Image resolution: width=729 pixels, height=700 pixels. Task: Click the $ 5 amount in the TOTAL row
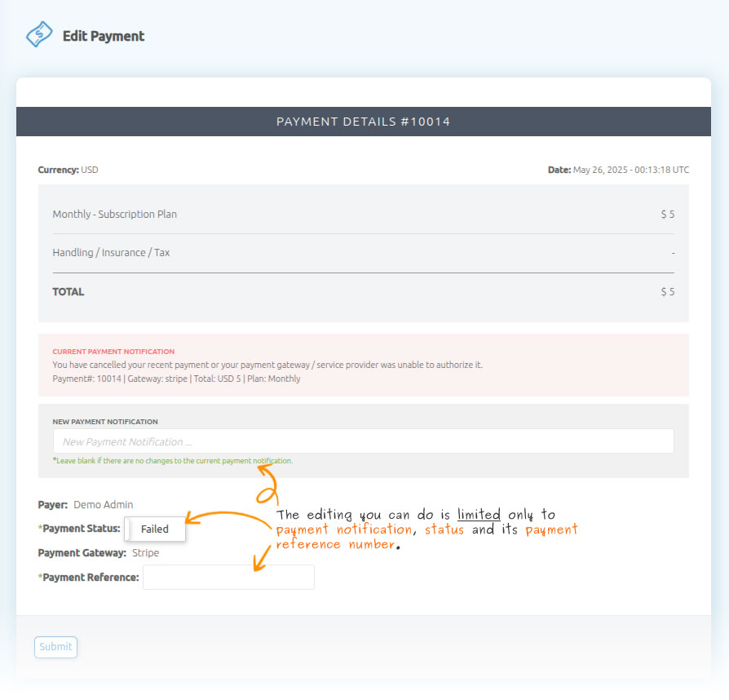coord(668,291)
